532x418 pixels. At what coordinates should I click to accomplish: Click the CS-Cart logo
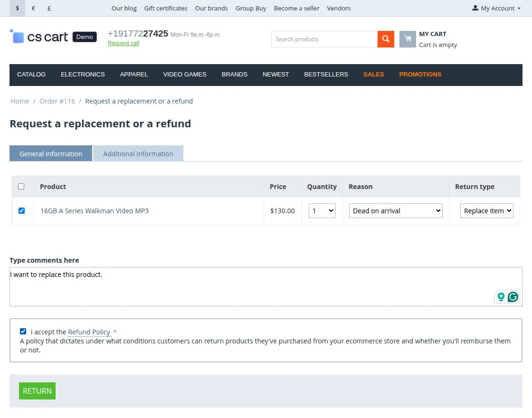click(x=53, y=37)
